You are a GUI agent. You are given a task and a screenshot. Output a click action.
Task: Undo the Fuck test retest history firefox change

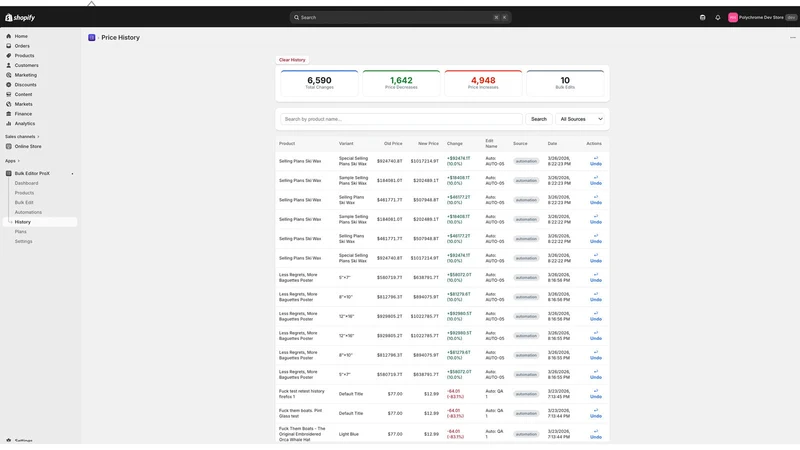596,394
